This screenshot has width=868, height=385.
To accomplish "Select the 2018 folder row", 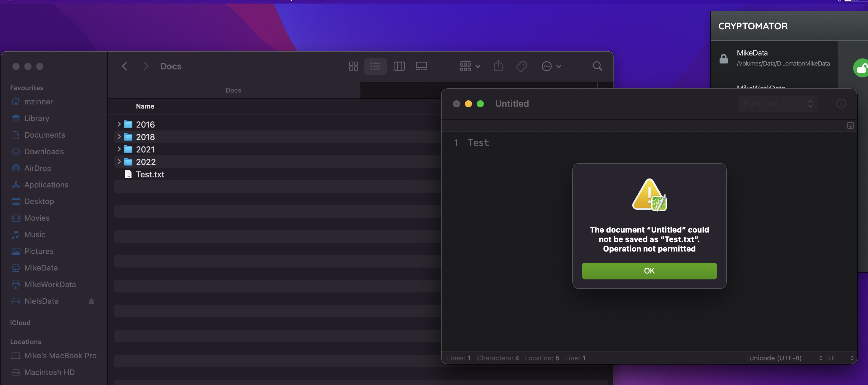I will (x=277, y=137).
